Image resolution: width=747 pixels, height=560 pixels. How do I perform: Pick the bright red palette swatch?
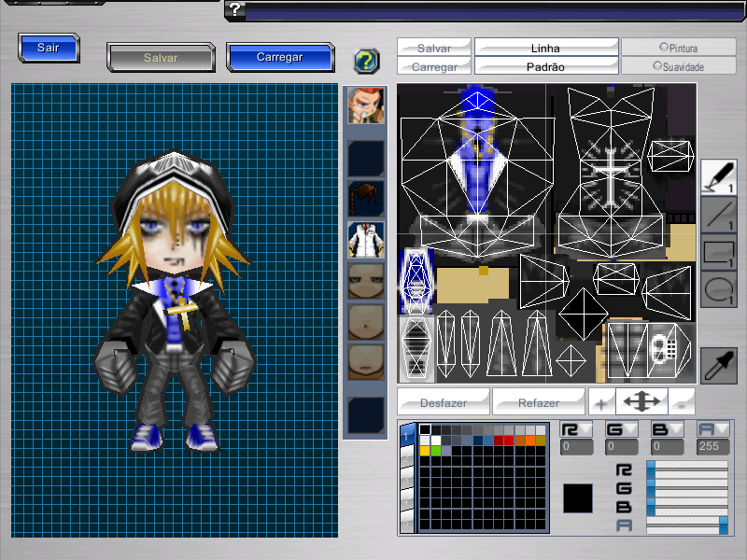pyautogui.click(x=509, y=440)
